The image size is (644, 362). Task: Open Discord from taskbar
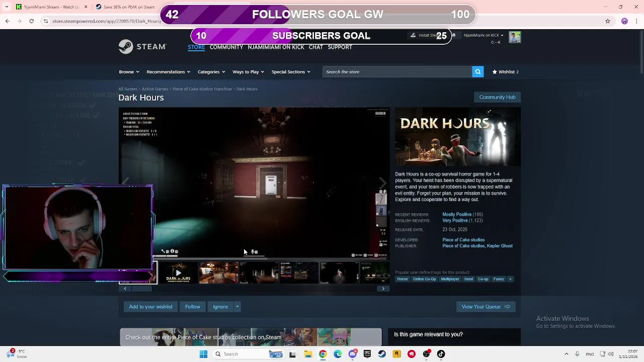tap(353, 354)
